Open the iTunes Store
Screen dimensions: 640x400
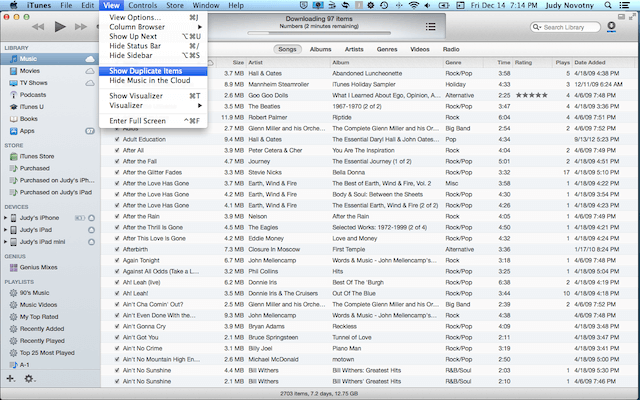[37, 156]
